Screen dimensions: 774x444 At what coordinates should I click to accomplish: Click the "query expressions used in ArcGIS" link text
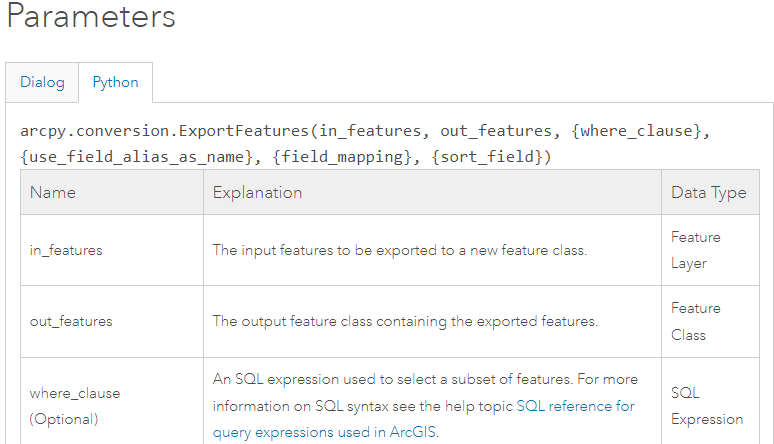[x=325, y=432]
